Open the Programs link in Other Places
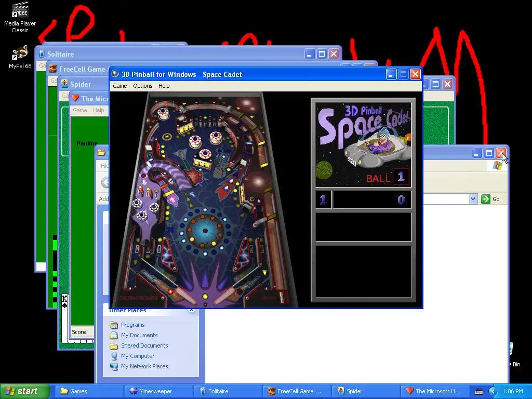The height and width of the screenshot is (399, 532). click(132, 325)
